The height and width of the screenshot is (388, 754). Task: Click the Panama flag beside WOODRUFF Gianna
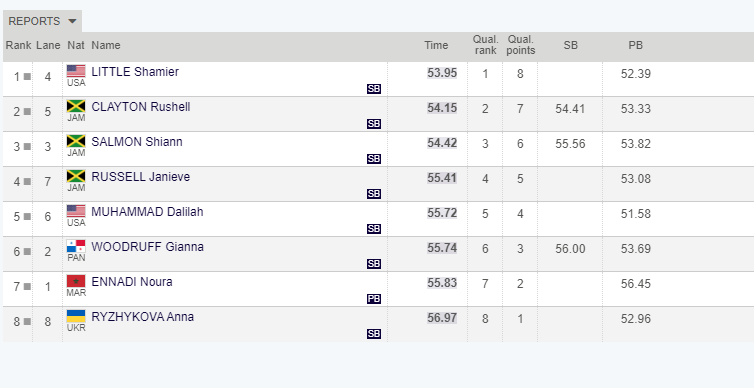(76, 246)
